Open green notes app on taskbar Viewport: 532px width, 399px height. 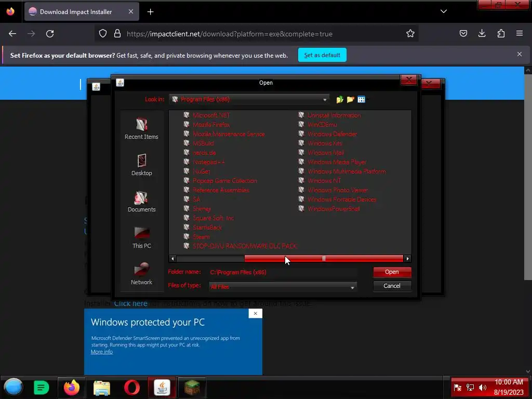(x=42, y=388)
